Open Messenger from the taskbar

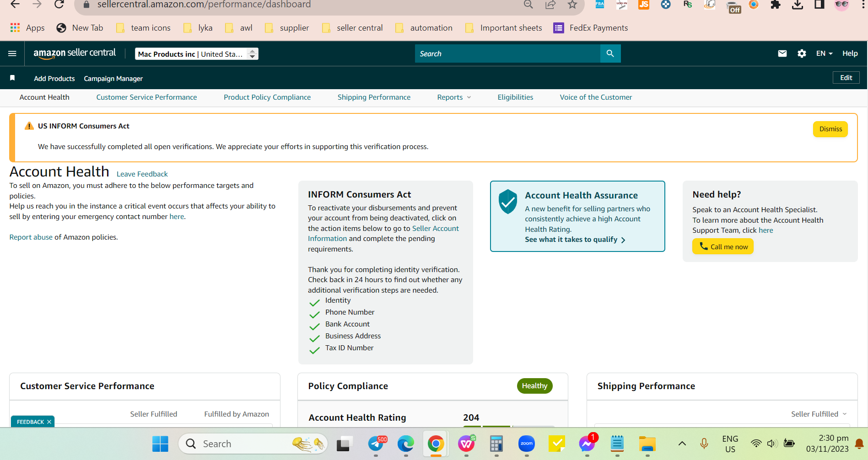[x=587, y=444]
